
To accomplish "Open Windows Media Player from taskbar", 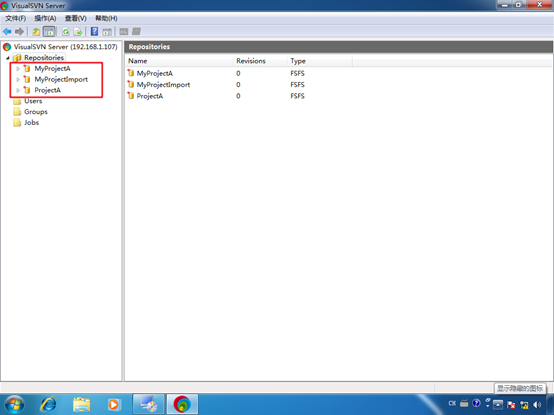I will click(x=114, y=404).
